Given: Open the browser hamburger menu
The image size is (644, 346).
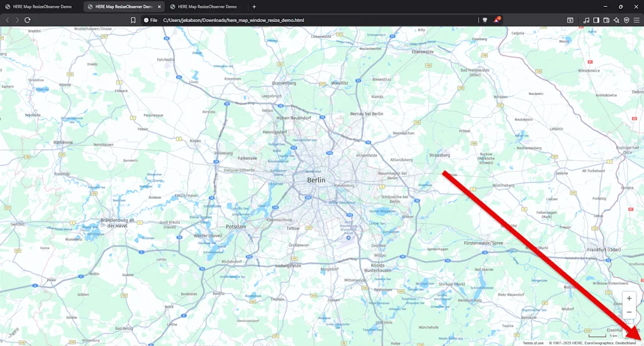Looking at the screenshot, I should [636, 20].
